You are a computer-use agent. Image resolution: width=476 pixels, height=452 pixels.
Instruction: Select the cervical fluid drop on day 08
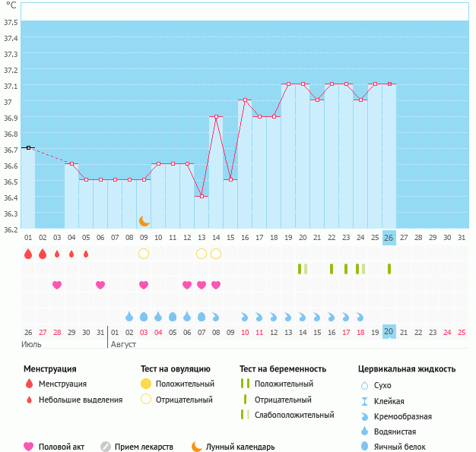click(x=129, y=316)
